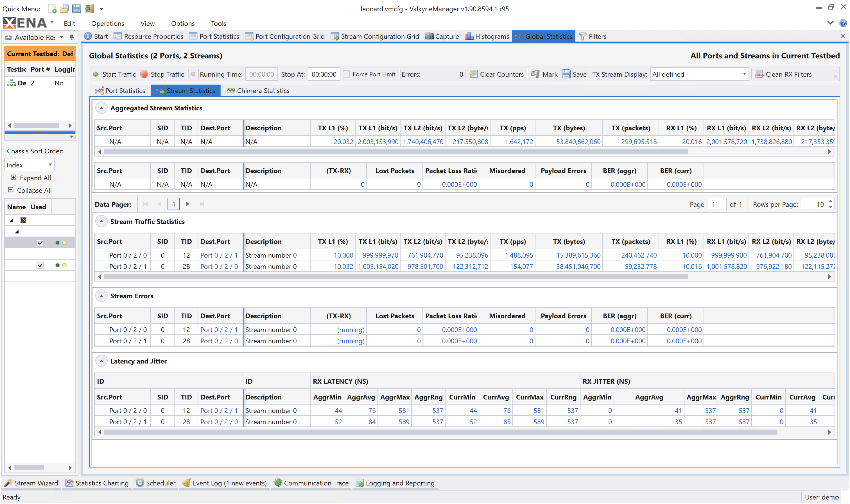
Task: Uncheck the first port Used checkbox
Action: [x=40, y=243]
